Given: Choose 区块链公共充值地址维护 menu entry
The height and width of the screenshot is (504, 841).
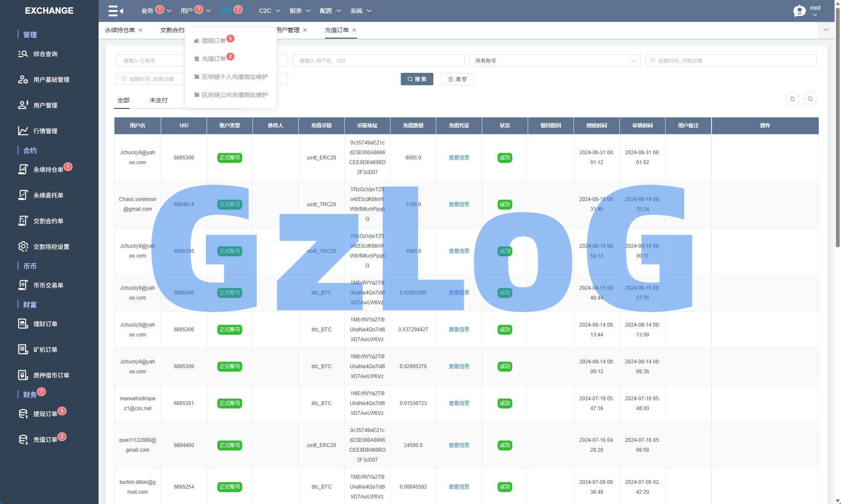Looking at the screenshot, I should (x=231, y=95).
